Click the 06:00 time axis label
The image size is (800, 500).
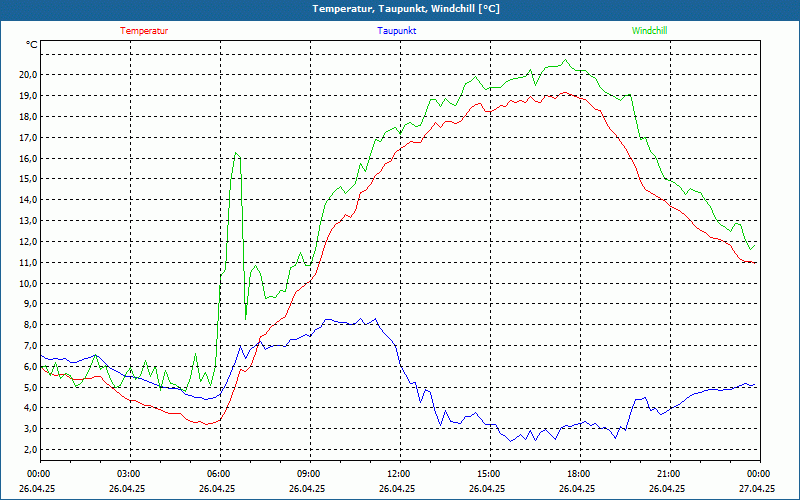click(217, 474)
